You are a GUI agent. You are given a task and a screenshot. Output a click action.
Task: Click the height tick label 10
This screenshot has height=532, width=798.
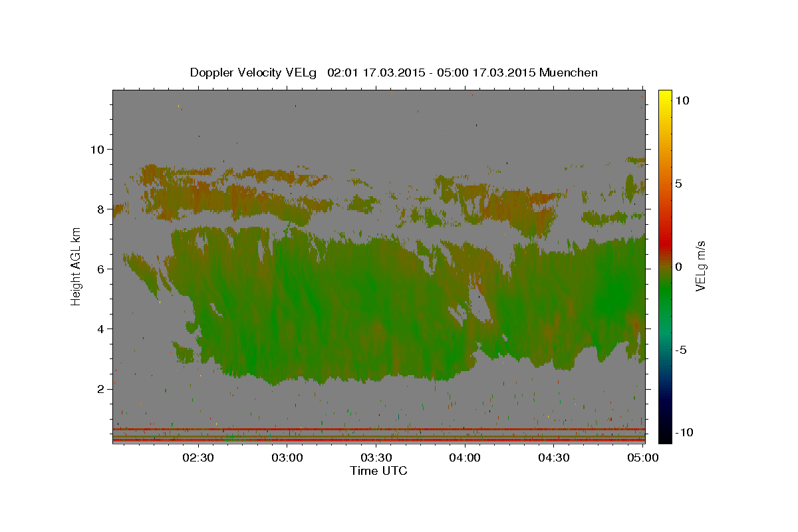[97, 149]
